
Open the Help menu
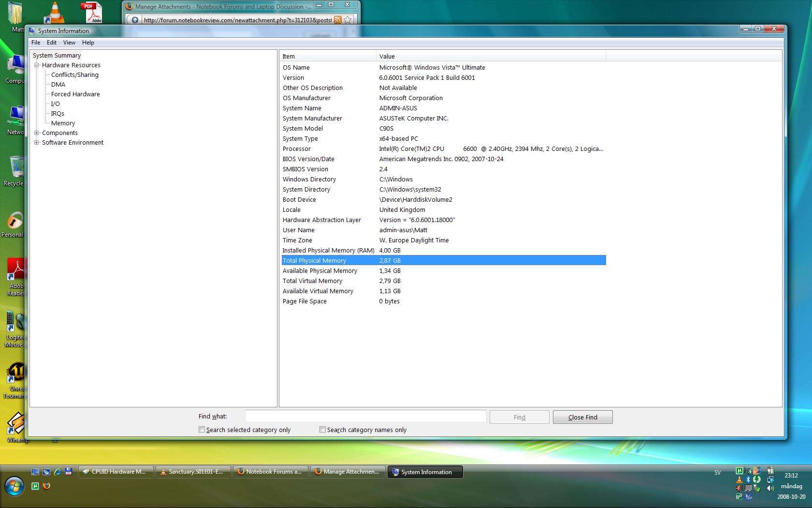tap(88, 43)
